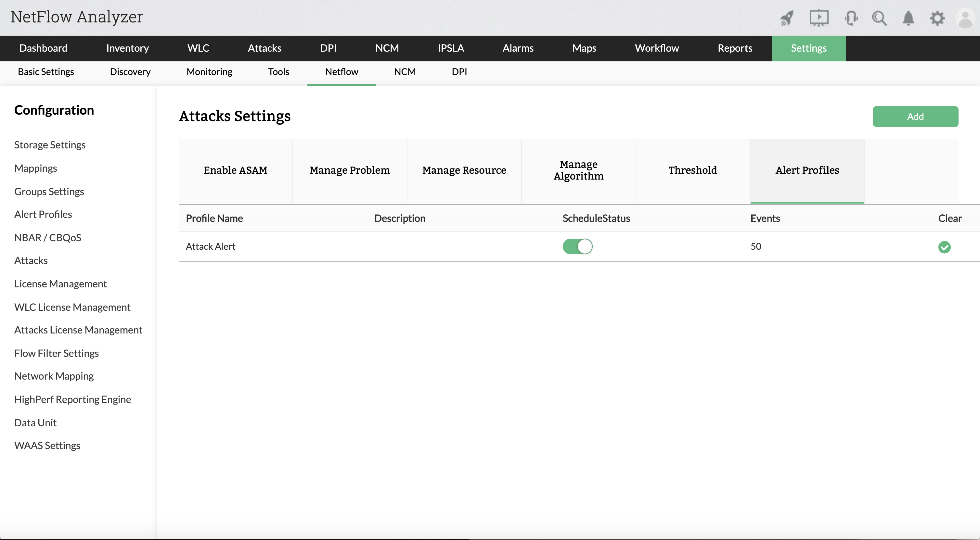The width and height of the screenshot is (980, 540).
Task: Open NBAR / CBQoS configuration
Action: click(47, 238)
